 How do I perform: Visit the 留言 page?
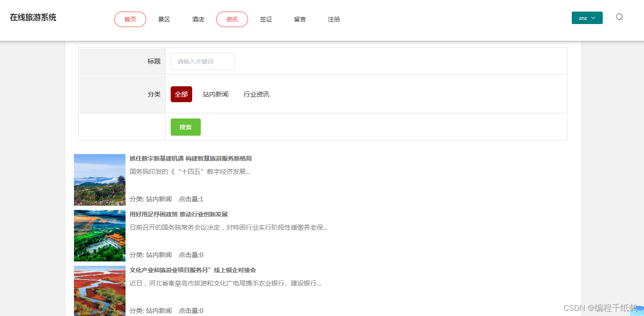click(x=300, y=19)
